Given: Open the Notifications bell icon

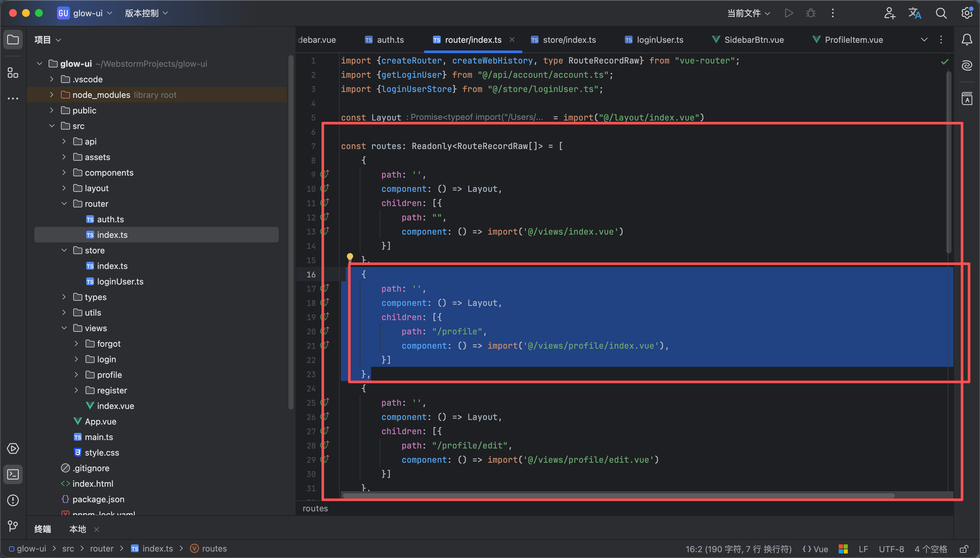Looking at the screenshot, I should click(967, 40).
